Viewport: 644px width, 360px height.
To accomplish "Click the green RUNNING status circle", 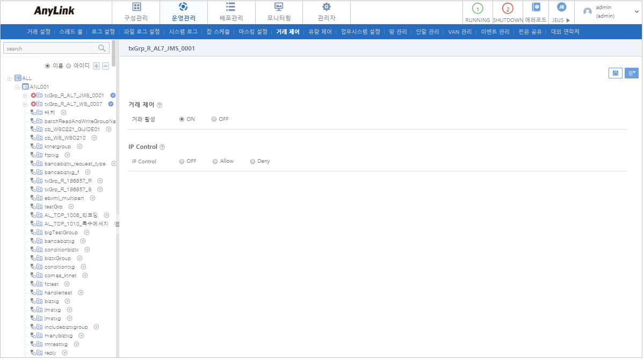I will coord(477,9).
